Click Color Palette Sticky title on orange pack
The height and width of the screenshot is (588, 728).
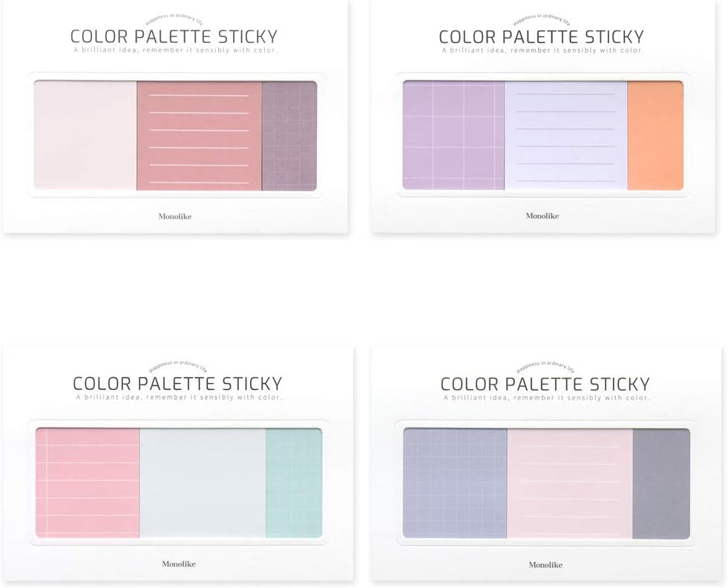(x=541, y=36)
